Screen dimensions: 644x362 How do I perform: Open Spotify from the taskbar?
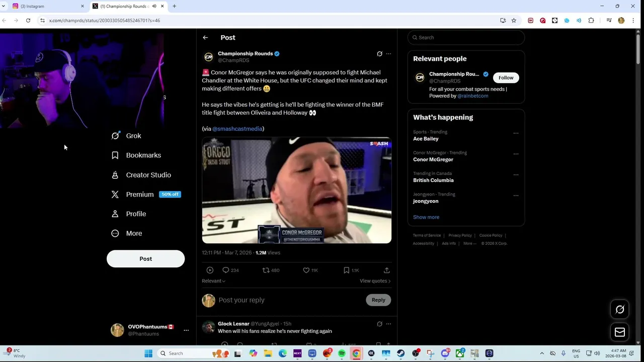pyautogui.click(x=342, y=353)
